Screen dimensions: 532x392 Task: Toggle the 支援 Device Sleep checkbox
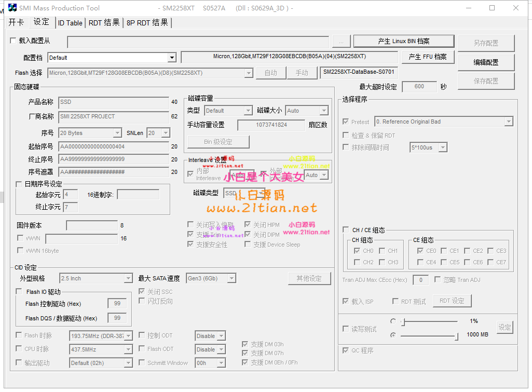click(248, 245)
